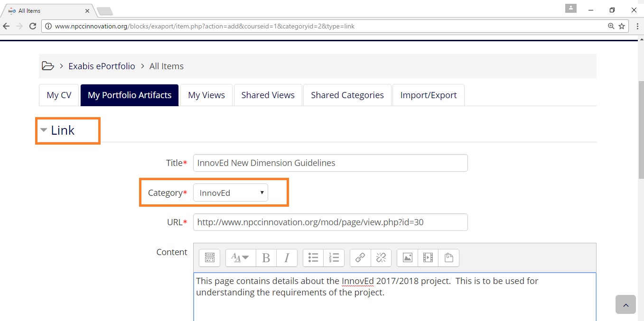Open Chrome user profile button
Image resolution: width=644 pixels, height=321 pixels.
pyautogui.click(x=570, y=9)
